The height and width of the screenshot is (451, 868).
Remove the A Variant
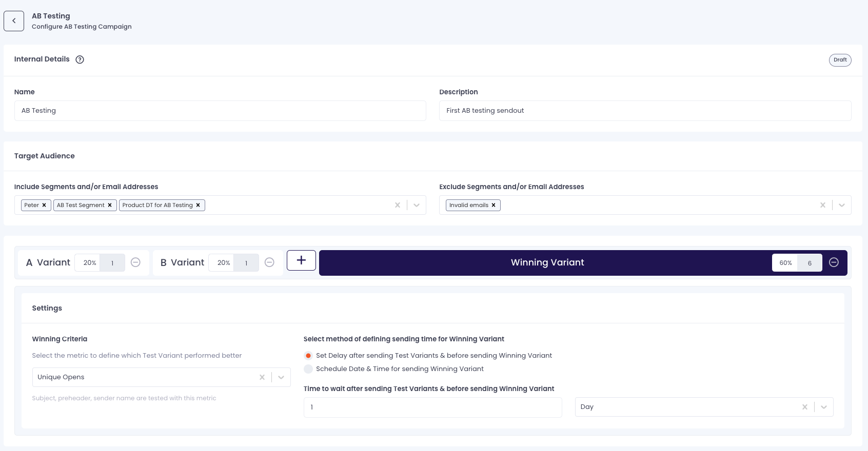tap(135, 262)
